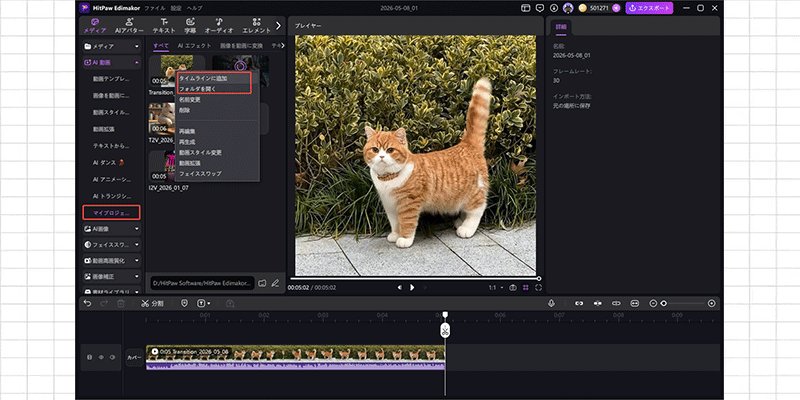
Task: Collapse the AI動画 sidebar section
Action: (x=112, y=63)
